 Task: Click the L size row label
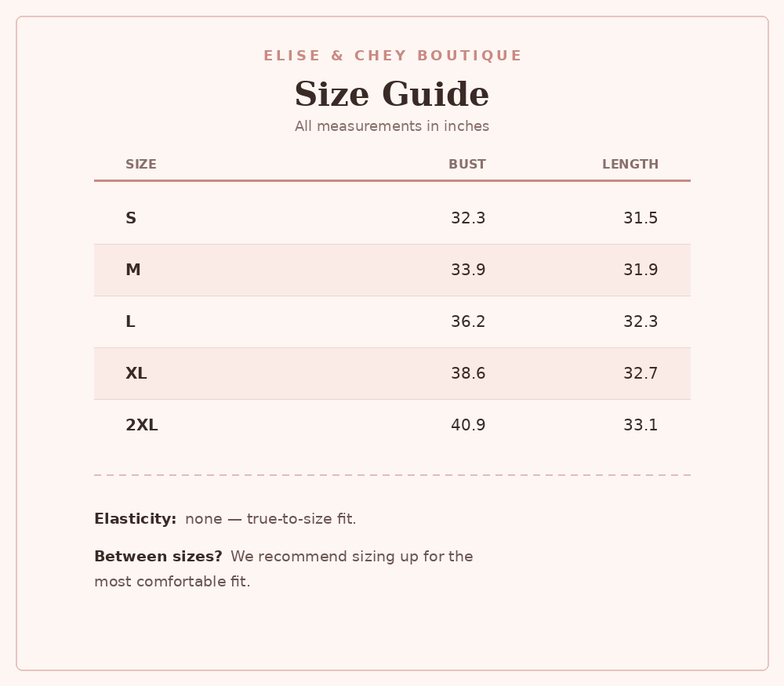pos(130,321)
